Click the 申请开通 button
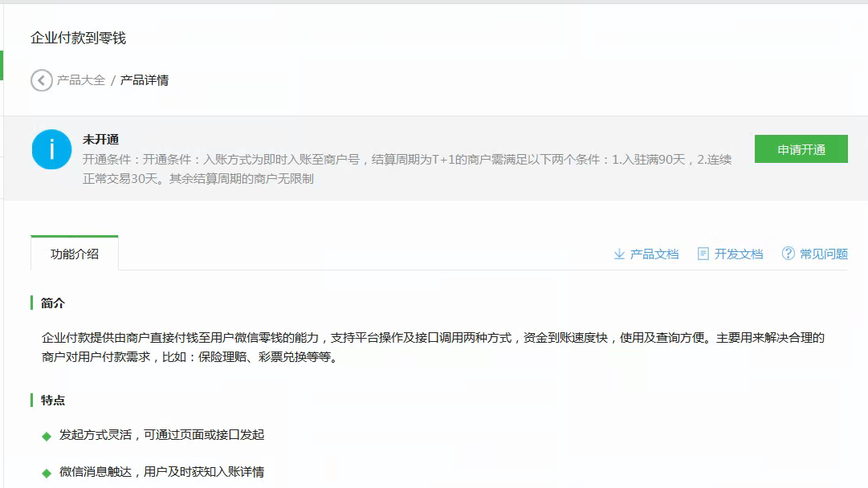The height and width of the screenshot is (488, 868). (801, 148)
